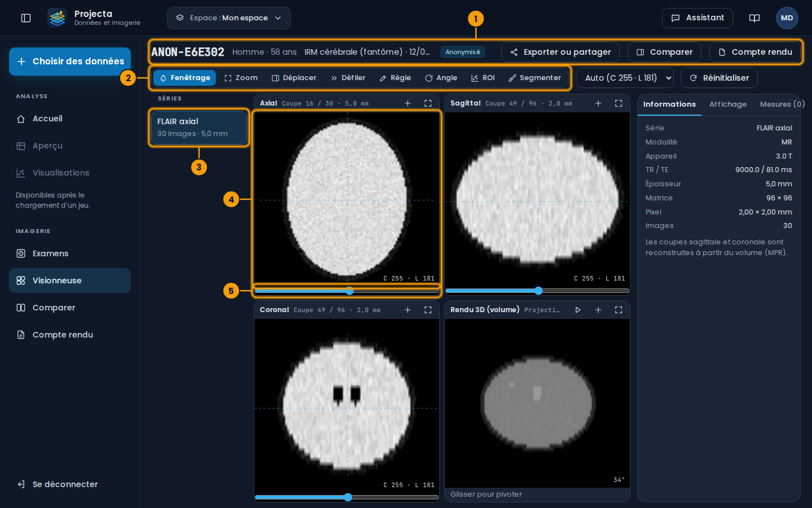The height and width of the screenshot is (508, 812).
Task: Switch to the Informations tab
Action: 669,104
